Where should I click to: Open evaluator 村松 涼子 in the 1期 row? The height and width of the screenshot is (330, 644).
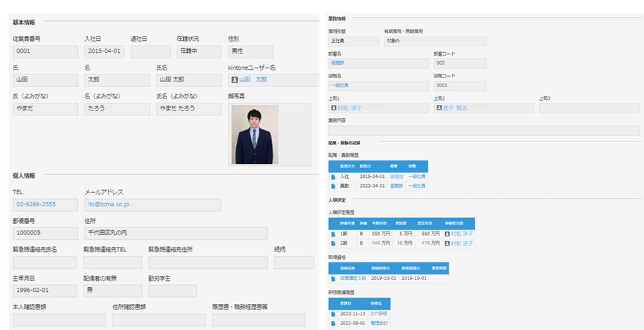(x=462, y=234)
